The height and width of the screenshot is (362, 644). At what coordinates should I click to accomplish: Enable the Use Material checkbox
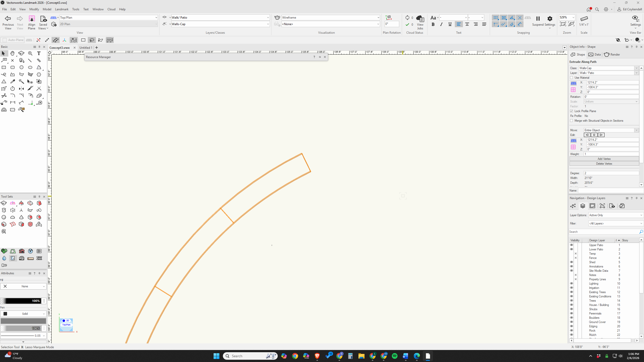point(572,78)
